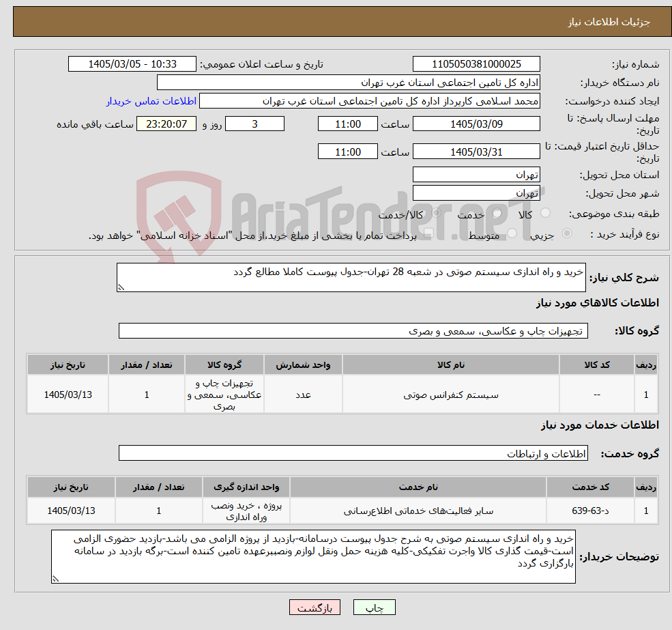
Task: Select the خدمت radio button
Action: point(497,213)
